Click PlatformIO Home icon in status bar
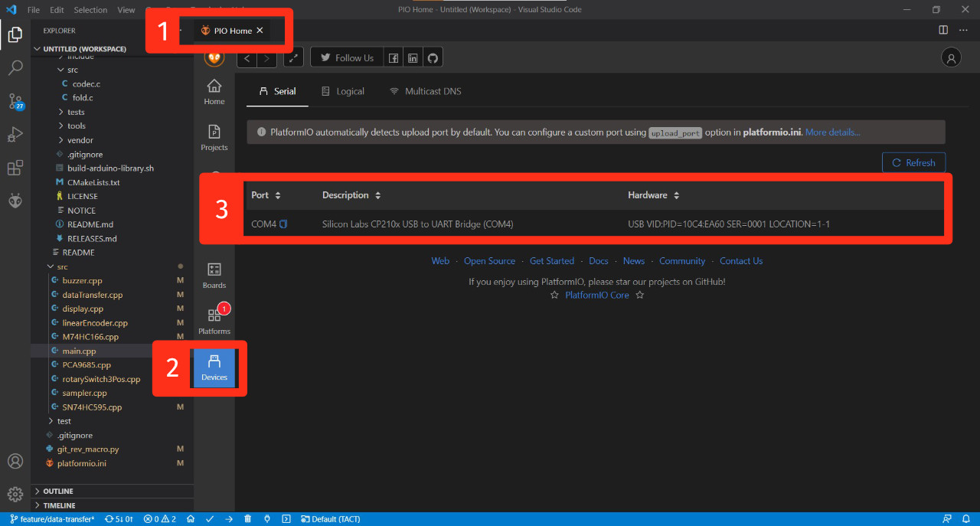Image resolution: width=980 pixels, height=526 pixels. coord(191,519)
